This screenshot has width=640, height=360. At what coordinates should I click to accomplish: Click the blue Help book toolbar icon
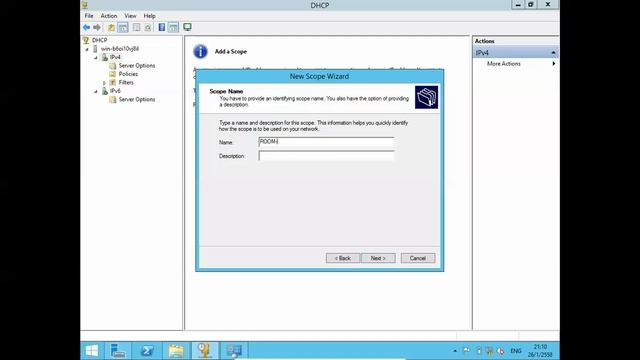coord(162,27)
